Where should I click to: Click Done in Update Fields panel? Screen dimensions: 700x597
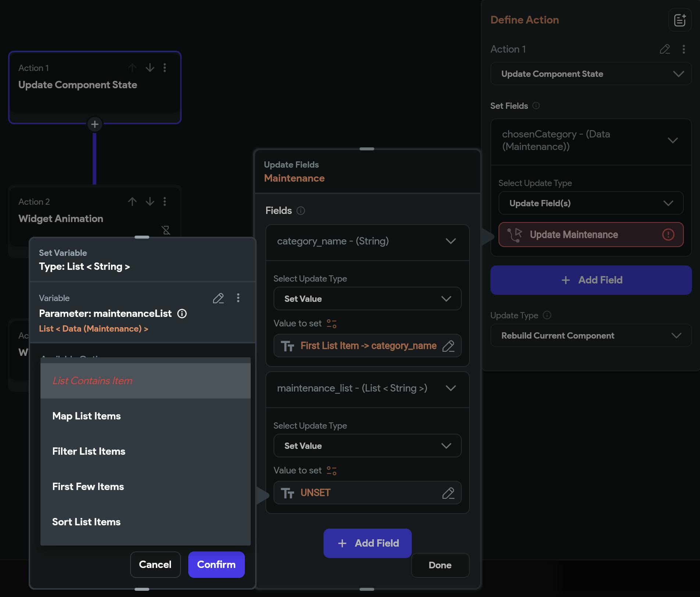click(440, 565)
